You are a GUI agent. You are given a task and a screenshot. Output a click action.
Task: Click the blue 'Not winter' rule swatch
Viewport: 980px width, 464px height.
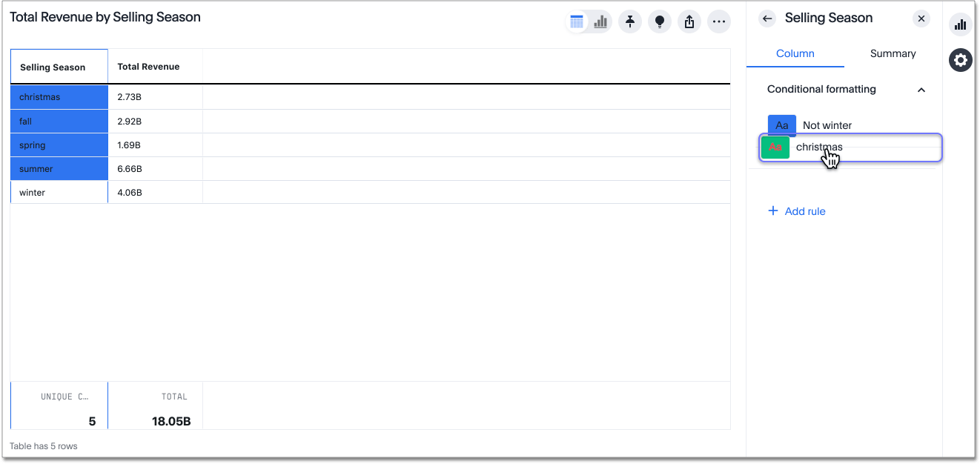pyautogui.click(x=781, y=125)
